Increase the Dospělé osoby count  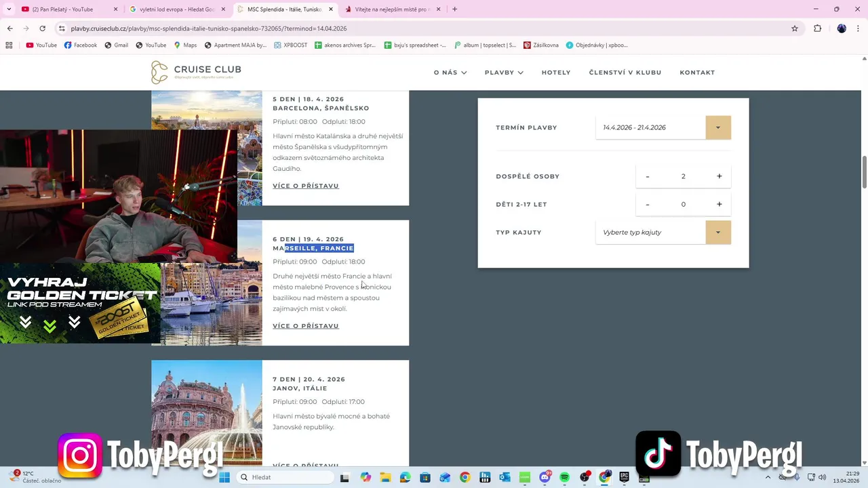pos(719,176)
